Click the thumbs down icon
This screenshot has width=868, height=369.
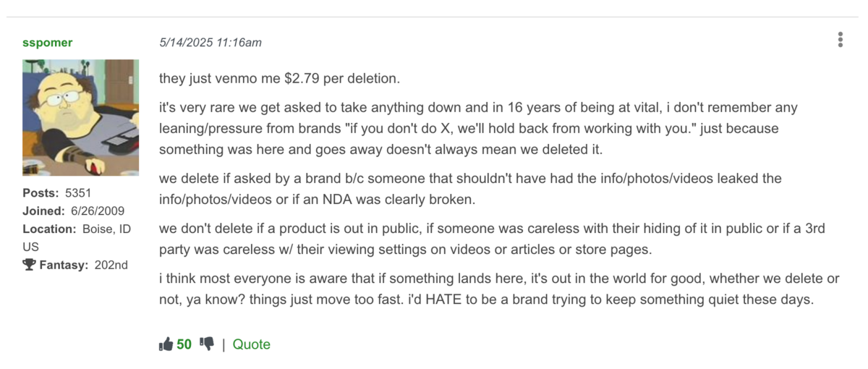(x=207, y=344)
